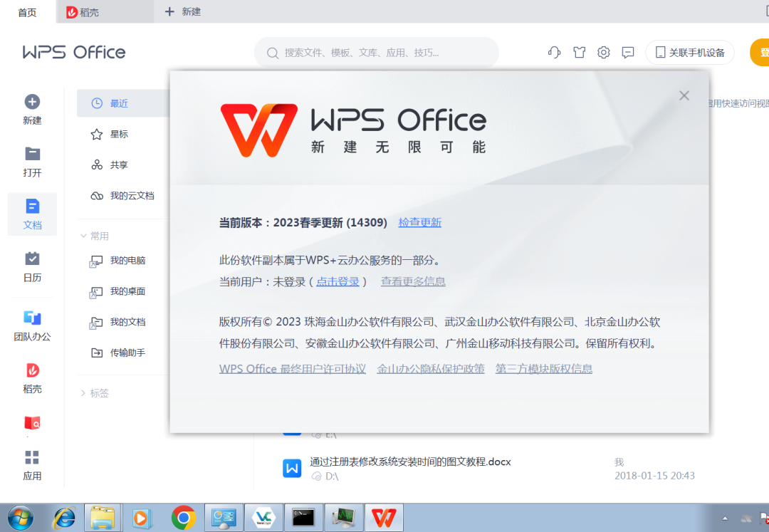Viewport: 769px width, 532px height.
Task: Click the WPS icon in taskbar
Action: point(384,518)
